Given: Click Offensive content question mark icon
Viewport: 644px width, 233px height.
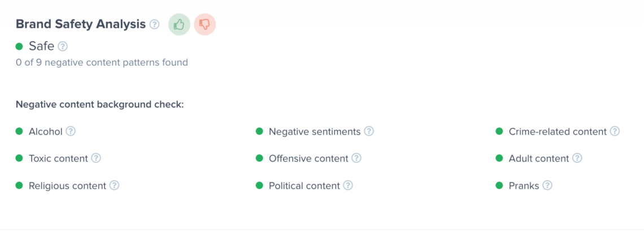Looking at the screenshot, I should point(356,158).
